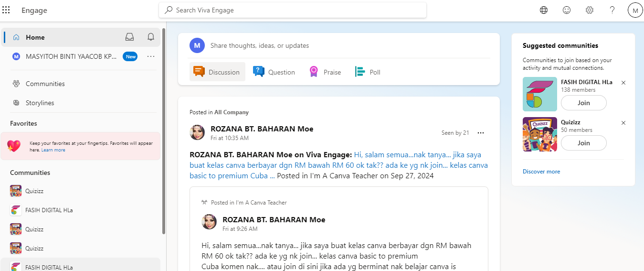Click the avatar beside Fri at 9:26 AM
Screen dimensions: 644x271
[x=209, y=222]
